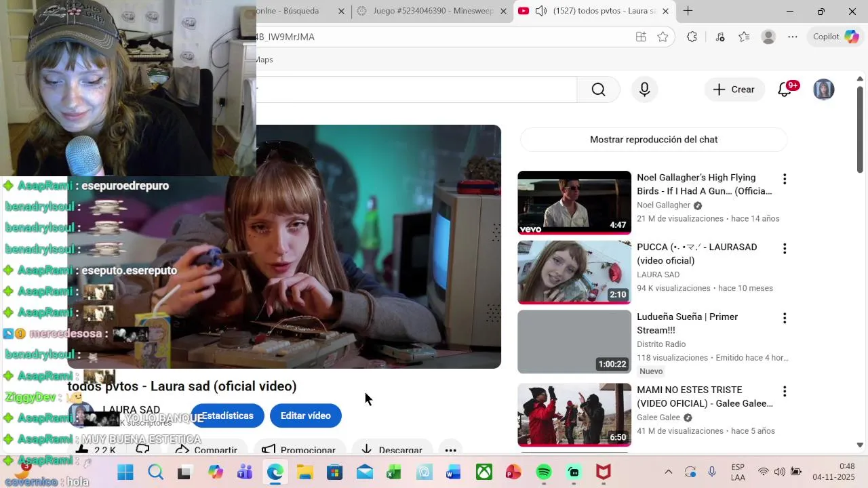Open Spotify from the taskbar

pyautogui.click(x=543, y=472)
